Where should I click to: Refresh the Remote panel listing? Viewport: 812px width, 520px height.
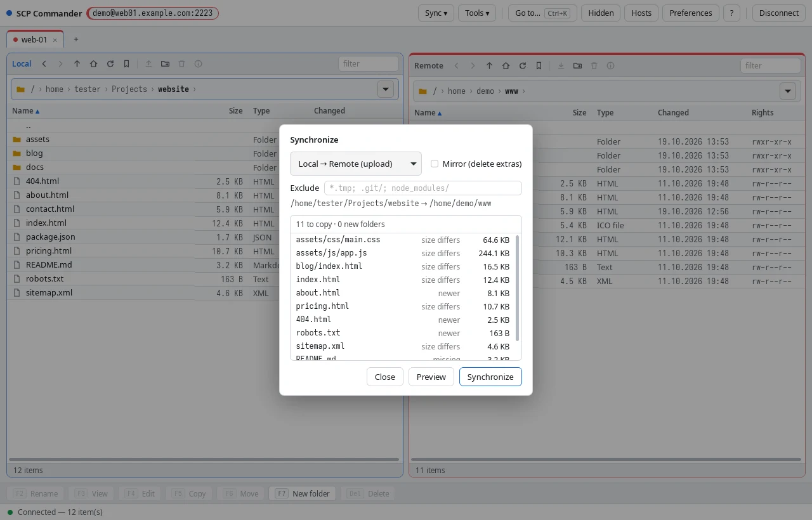pyautogui.click(x=523, y=65)
